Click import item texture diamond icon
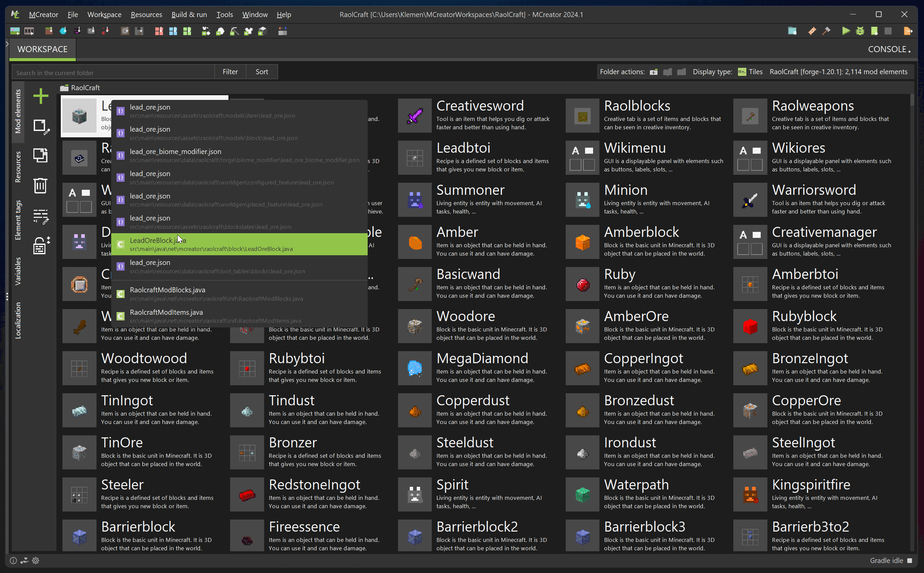The height and width of the screenshot is (573, 924). (x=63, y=31)
